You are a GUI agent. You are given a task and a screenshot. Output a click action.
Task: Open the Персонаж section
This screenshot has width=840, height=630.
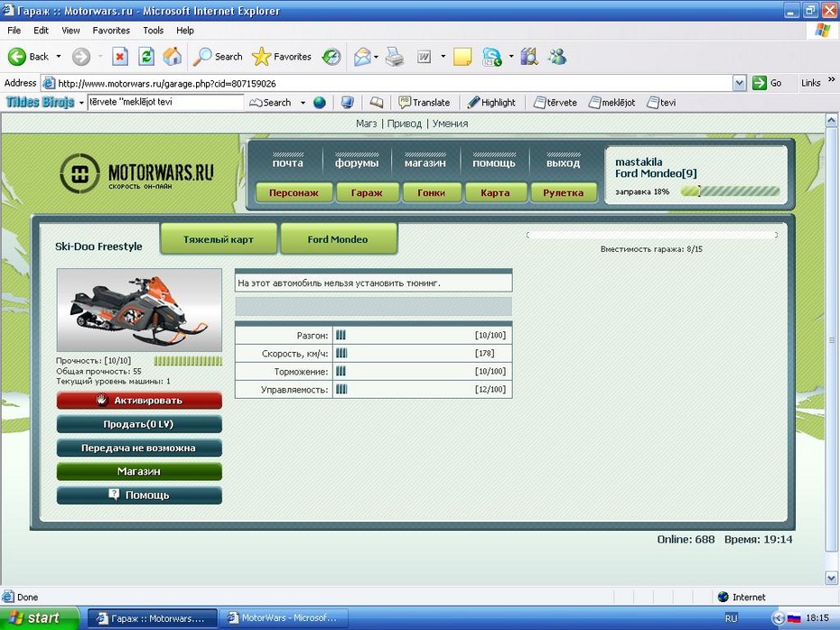pos(294,192)
